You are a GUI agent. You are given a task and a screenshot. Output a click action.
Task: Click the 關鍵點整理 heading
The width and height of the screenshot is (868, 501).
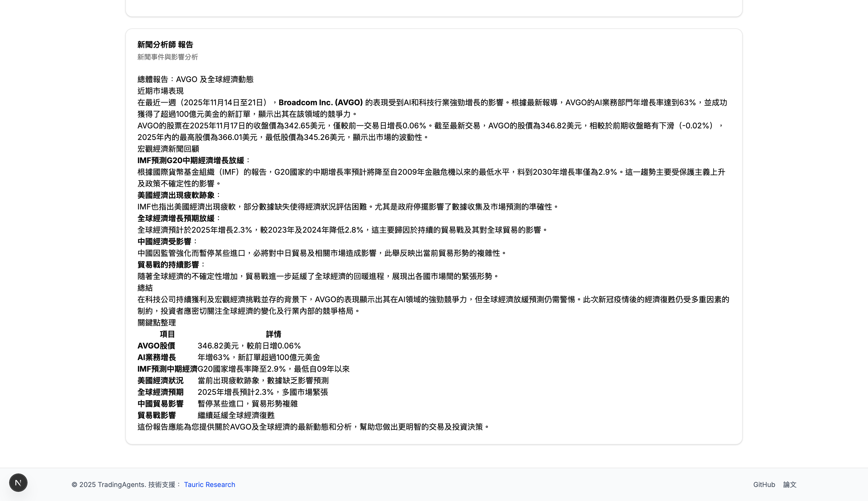coord(157,323)
